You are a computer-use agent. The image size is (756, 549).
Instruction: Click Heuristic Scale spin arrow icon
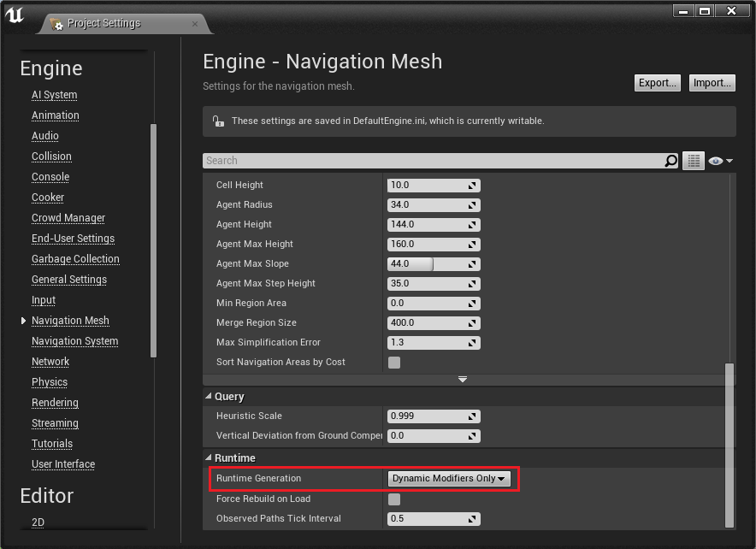472,416
